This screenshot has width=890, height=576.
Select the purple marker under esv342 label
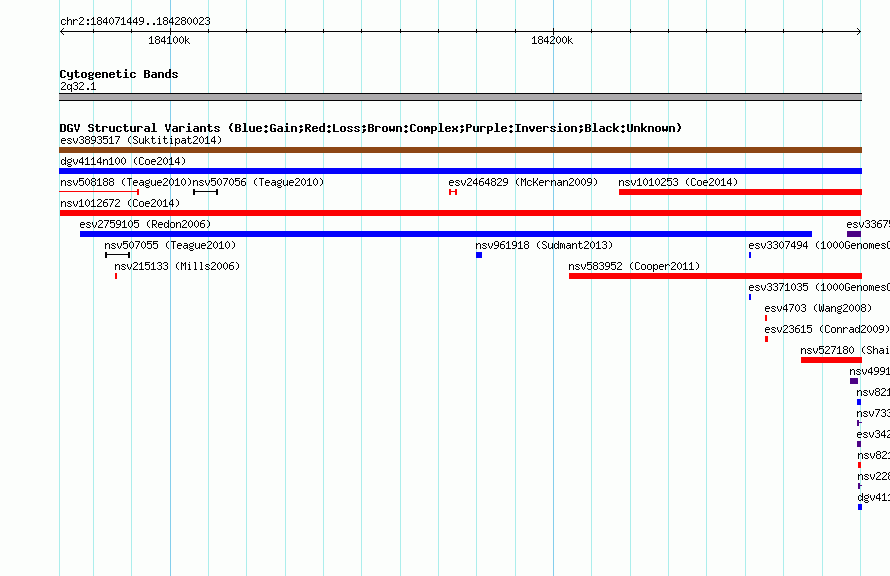tap(859, 444)
